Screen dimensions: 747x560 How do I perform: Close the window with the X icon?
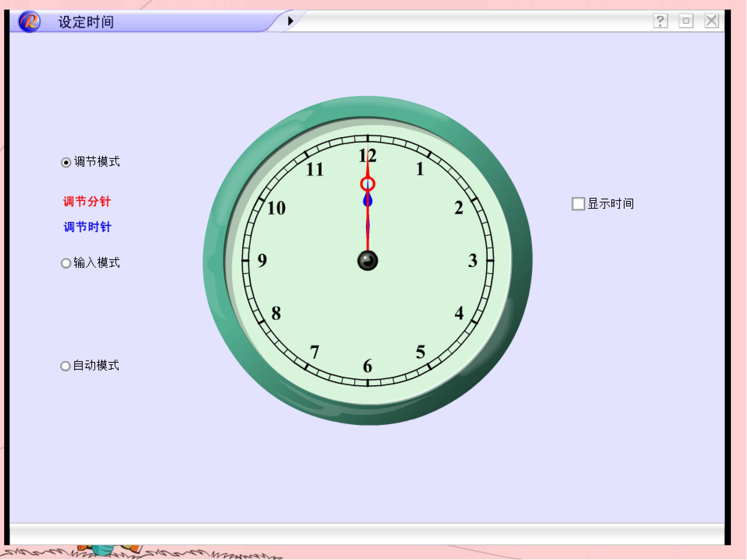711,21
